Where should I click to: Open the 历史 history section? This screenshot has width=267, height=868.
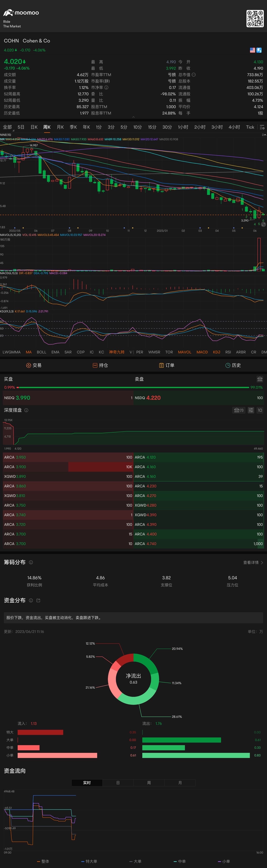tap(233, 365)
